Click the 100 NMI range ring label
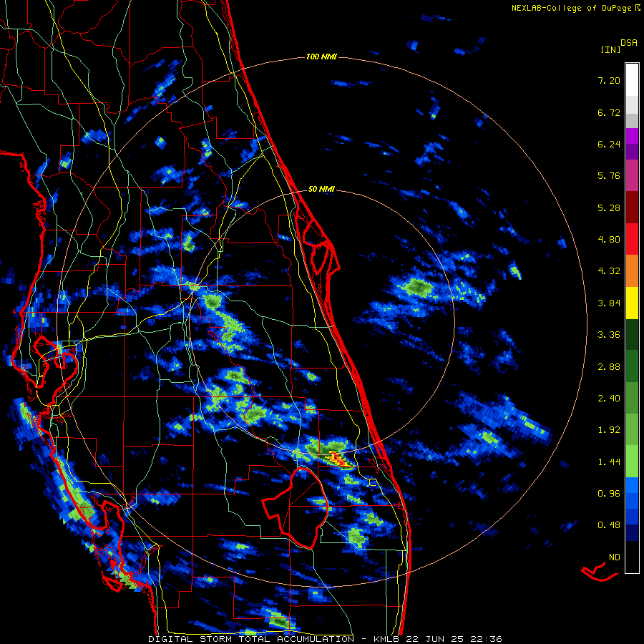The width and height of the screenshot is (644, 644). coord(321,57)
